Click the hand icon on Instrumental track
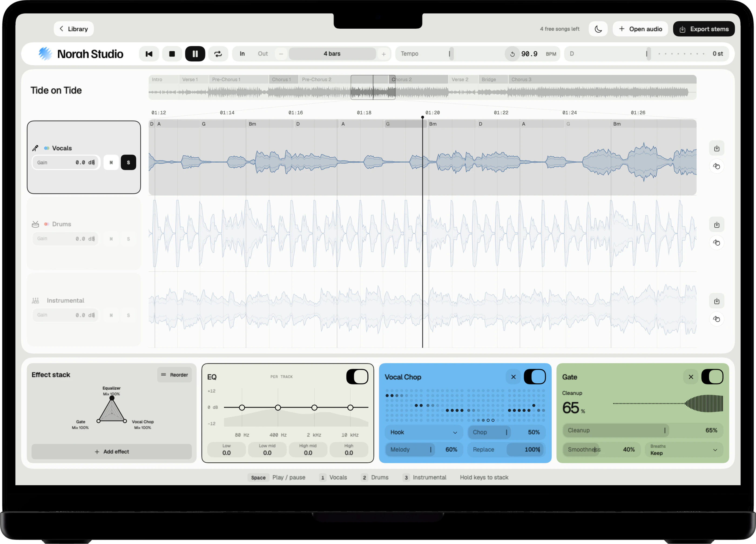 717,319
